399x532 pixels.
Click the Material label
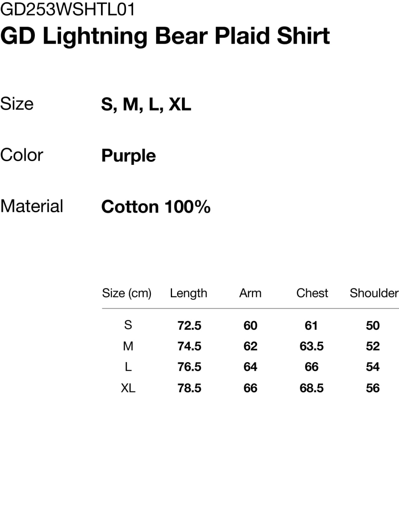coord(32,206)
